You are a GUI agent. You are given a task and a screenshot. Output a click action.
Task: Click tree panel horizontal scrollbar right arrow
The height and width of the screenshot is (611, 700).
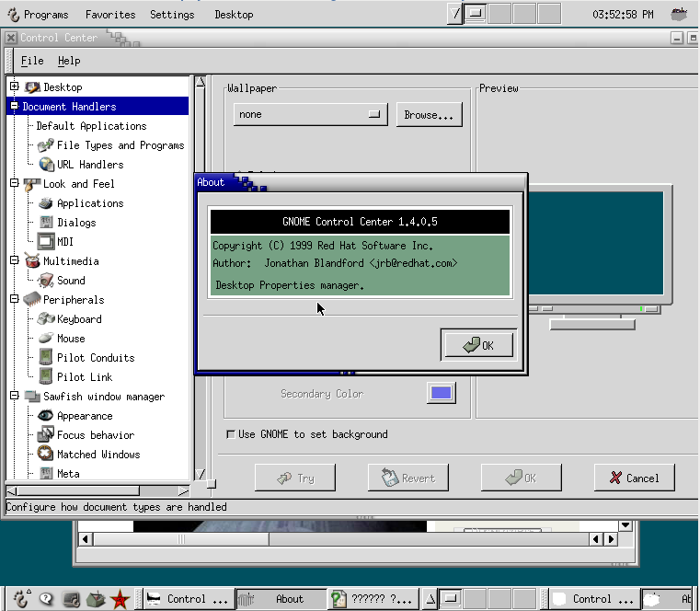click(183, 491)
